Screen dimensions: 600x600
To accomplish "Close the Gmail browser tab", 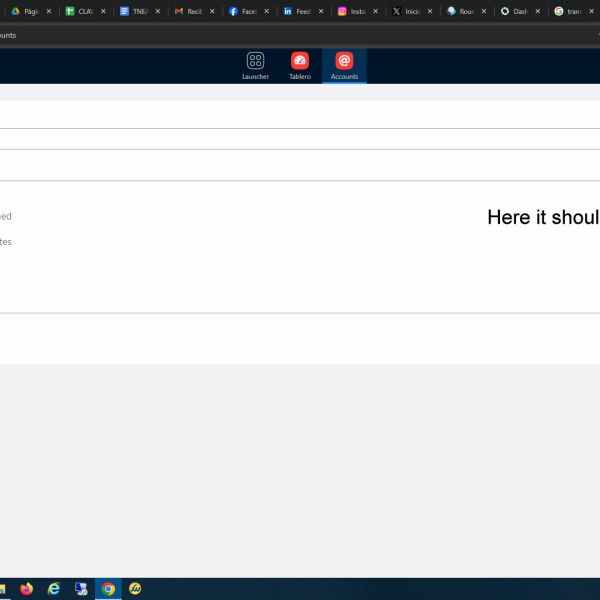I will 212,11.
